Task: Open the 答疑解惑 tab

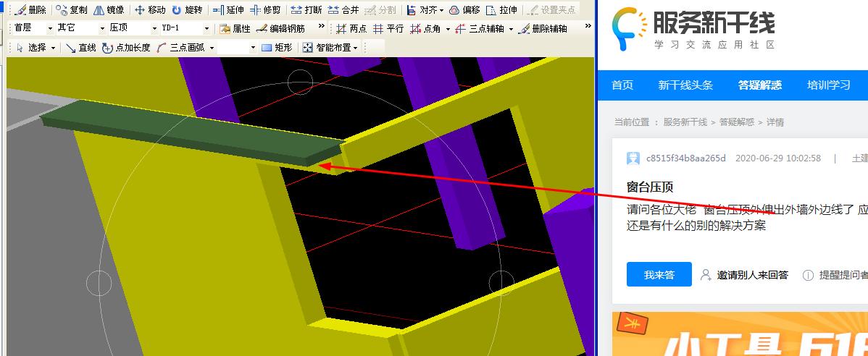Action: pos(760,85)
